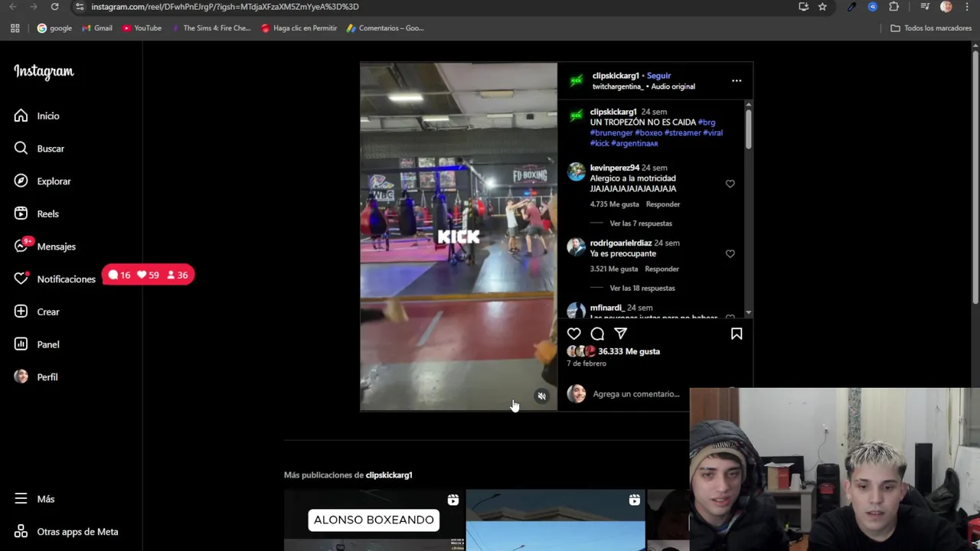Open Mensajes inbox
Image resolution: width=980 pixels, height=551 pixels.
tap(44, 246)
